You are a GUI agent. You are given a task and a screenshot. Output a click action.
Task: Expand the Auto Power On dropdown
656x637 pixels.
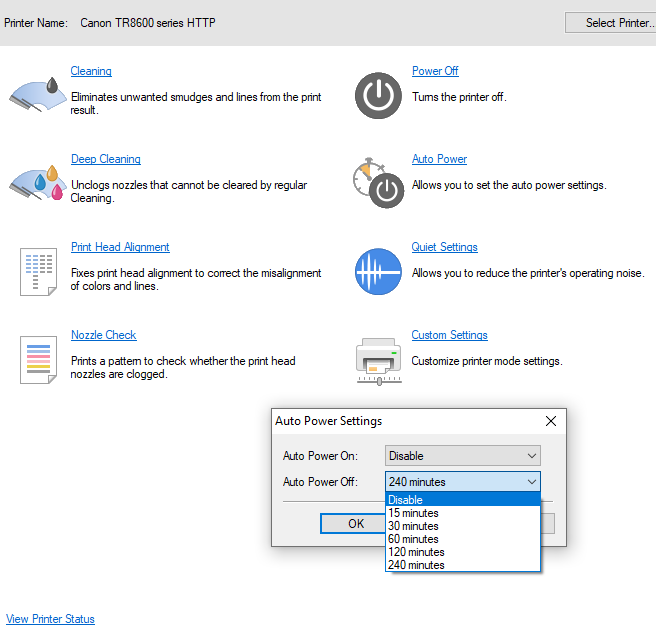tap(462, 456)
